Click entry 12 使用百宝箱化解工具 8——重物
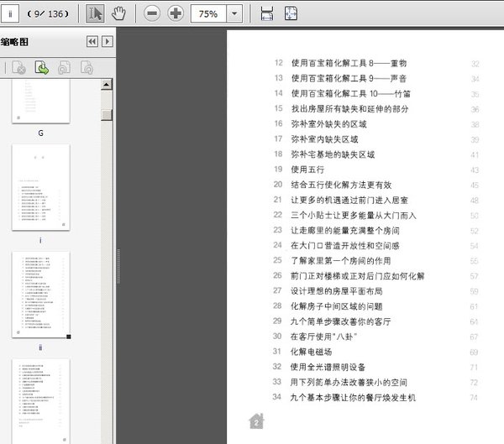The image size is (504, 444). click(376, 63)
